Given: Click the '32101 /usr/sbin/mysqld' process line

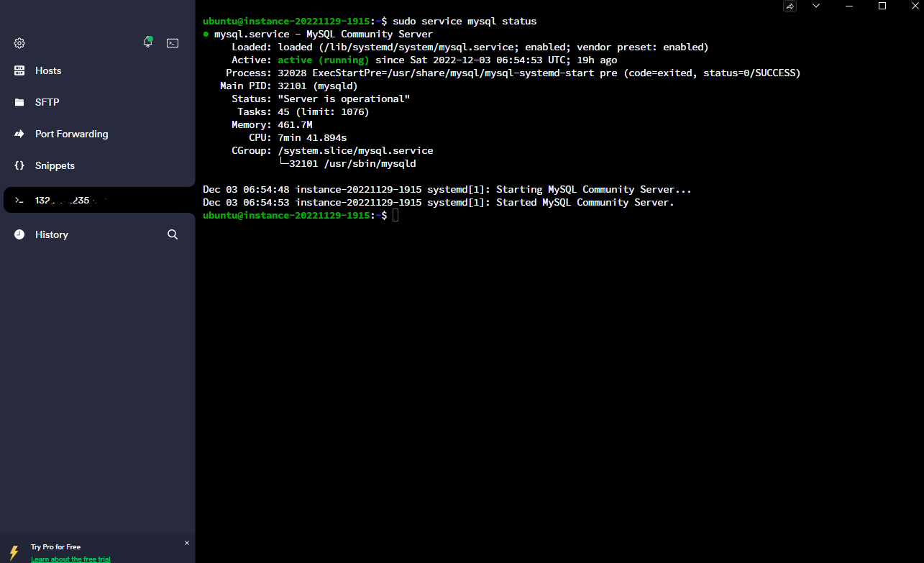Looking at the screenshot, I should tap(352, 164).
